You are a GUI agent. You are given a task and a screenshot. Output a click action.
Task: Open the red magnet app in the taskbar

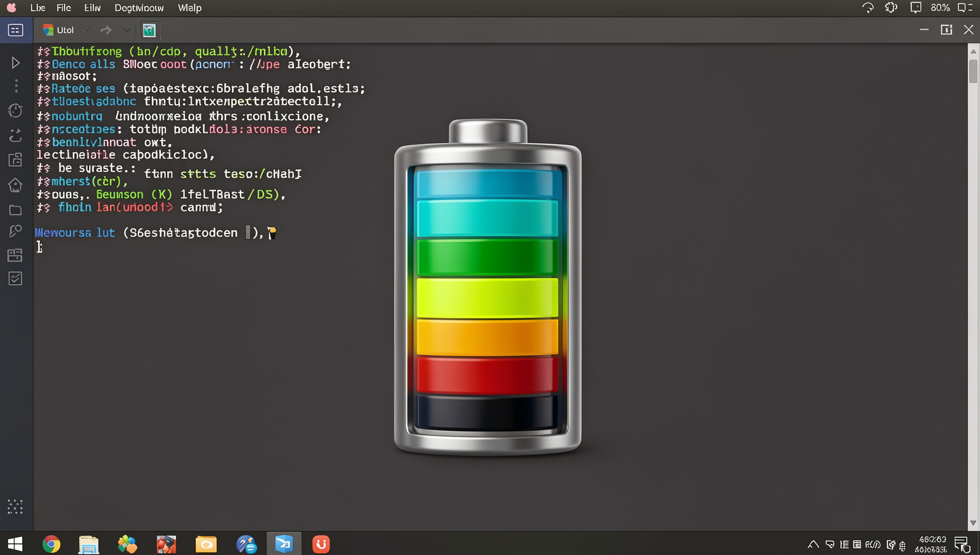322,544
